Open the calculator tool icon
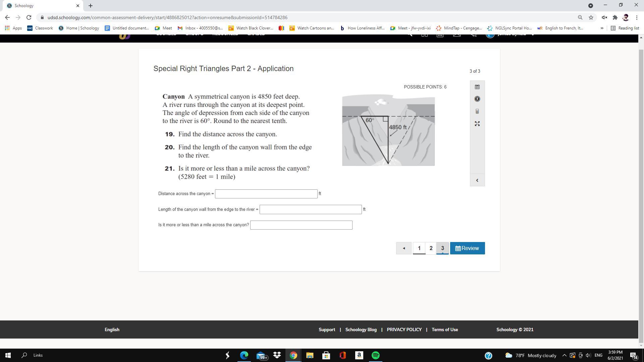 tap(477, 111)
